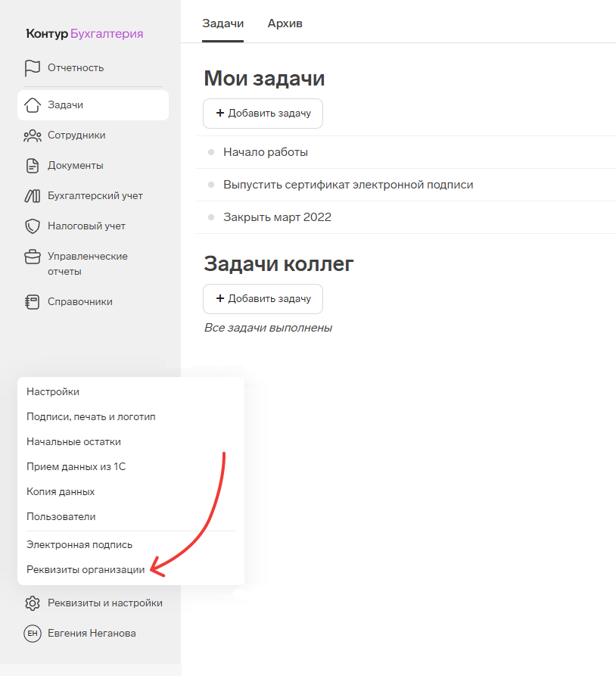Viewport: 616px width, 676px height.
Task: Click Добавить задачу under Задачи коллег
Action: click(x=263, y=299)
